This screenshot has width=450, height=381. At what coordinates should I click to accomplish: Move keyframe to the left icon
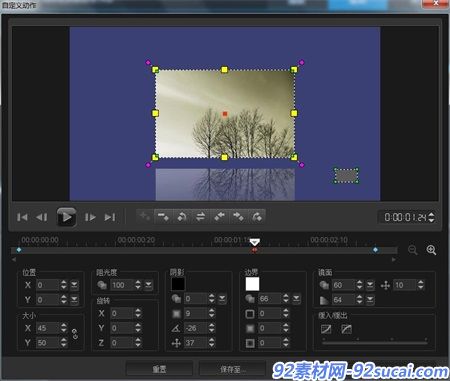click(219, 217)
